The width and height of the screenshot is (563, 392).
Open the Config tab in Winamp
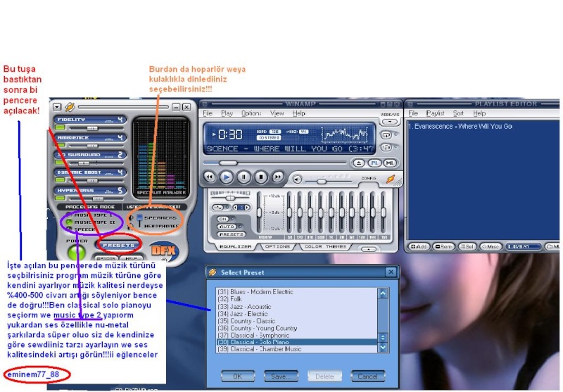[369, 179]
